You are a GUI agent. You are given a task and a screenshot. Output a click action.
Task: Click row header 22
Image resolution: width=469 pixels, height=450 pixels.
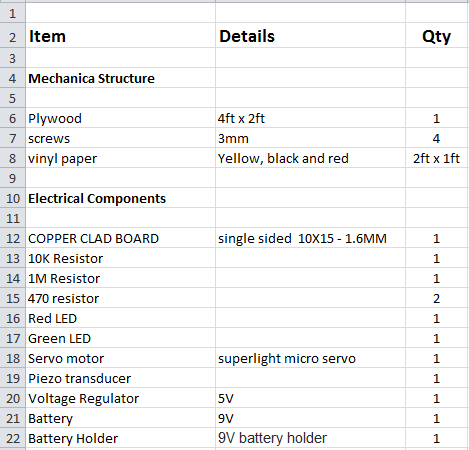pos(12,438)
